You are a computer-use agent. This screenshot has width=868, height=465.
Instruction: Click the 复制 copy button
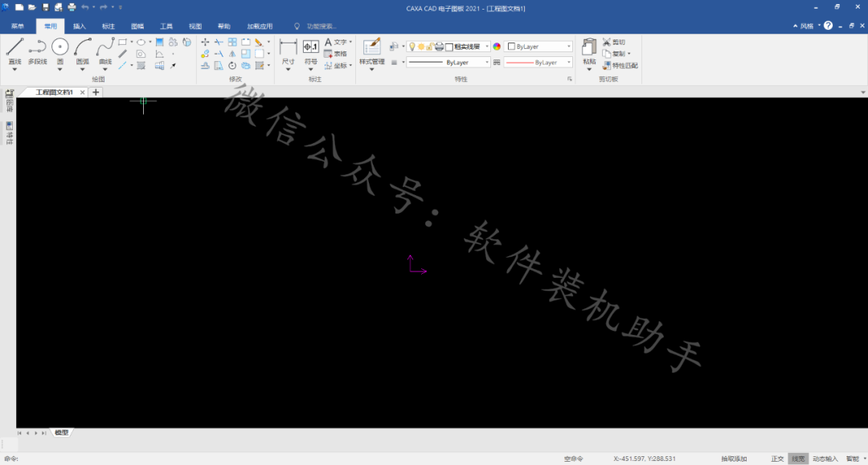click(x=615, y=54)
